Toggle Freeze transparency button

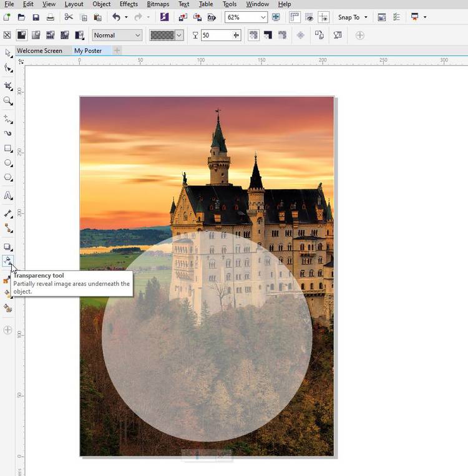(301, 35)
